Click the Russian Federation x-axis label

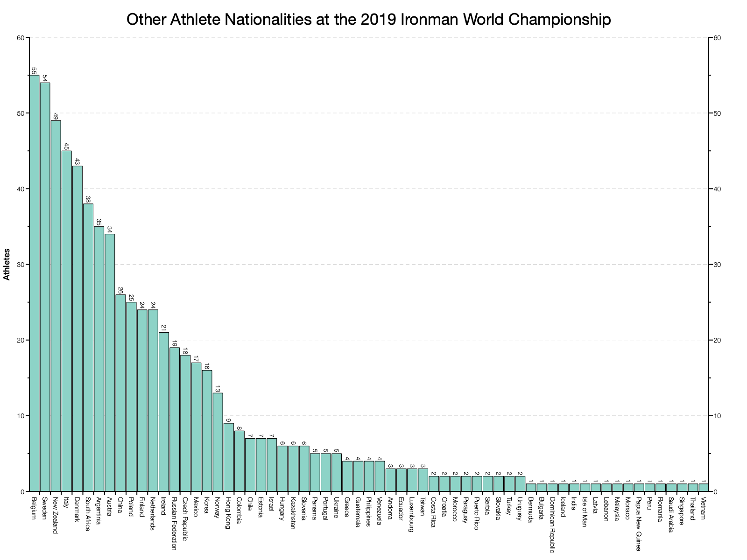point(174,523)
